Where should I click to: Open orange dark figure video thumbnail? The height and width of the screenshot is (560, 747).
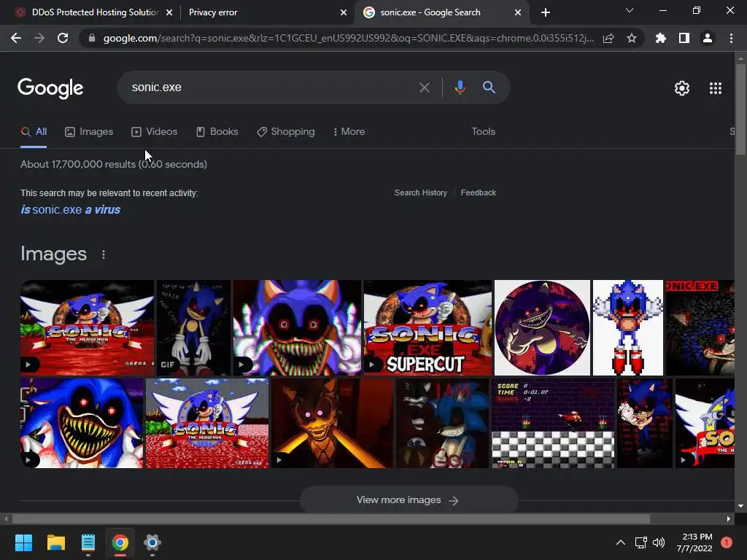[x=333, y=424]
